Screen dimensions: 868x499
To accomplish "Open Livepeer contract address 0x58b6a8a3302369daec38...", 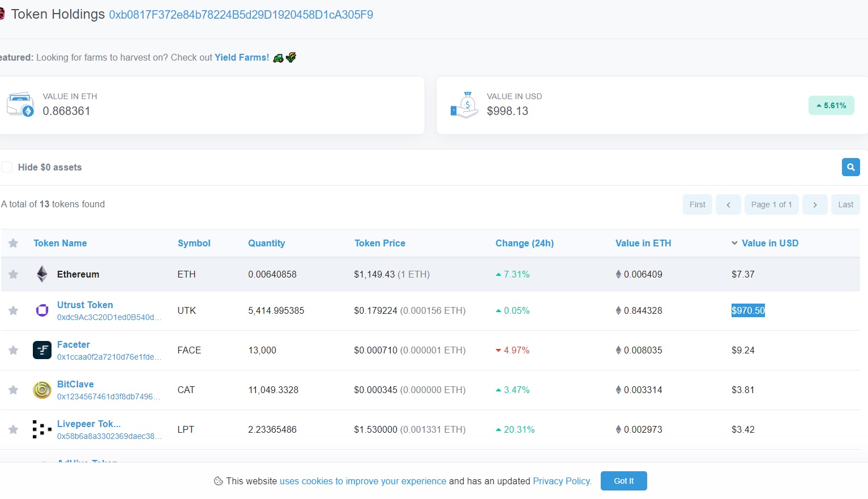I will (109, 436).
